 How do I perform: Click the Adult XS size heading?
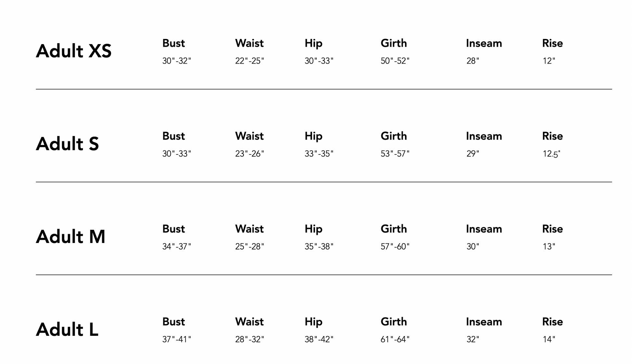(x=74, y=51)
